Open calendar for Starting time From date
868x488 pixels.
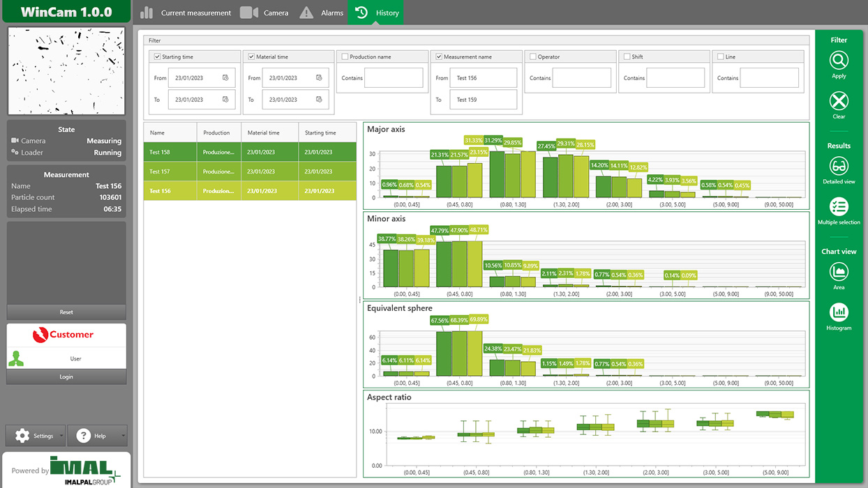click(x=225, y=78)
